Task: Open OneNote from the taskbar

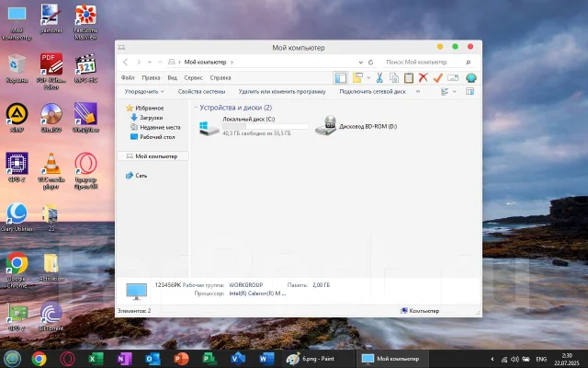Action: coord(124,359)
